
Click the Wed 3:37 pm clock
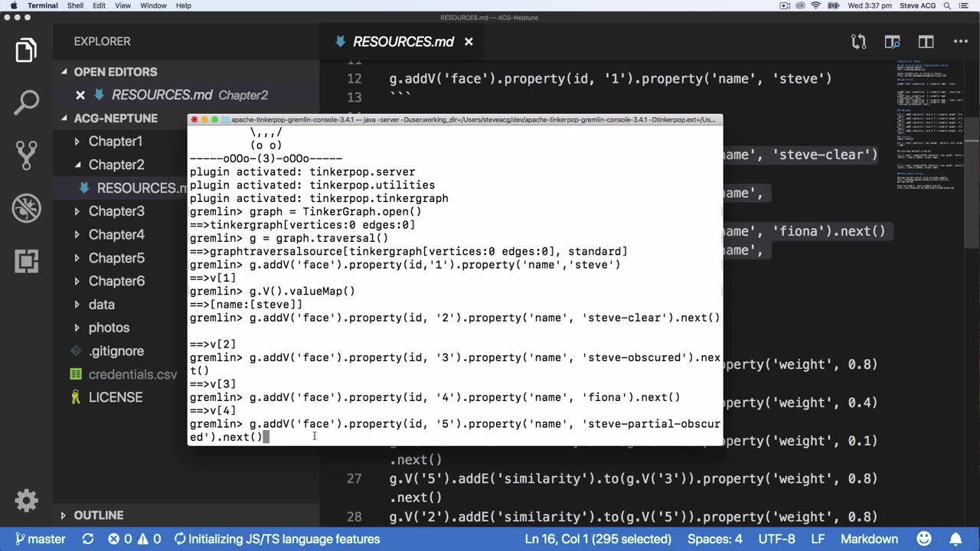click(869, 5)
